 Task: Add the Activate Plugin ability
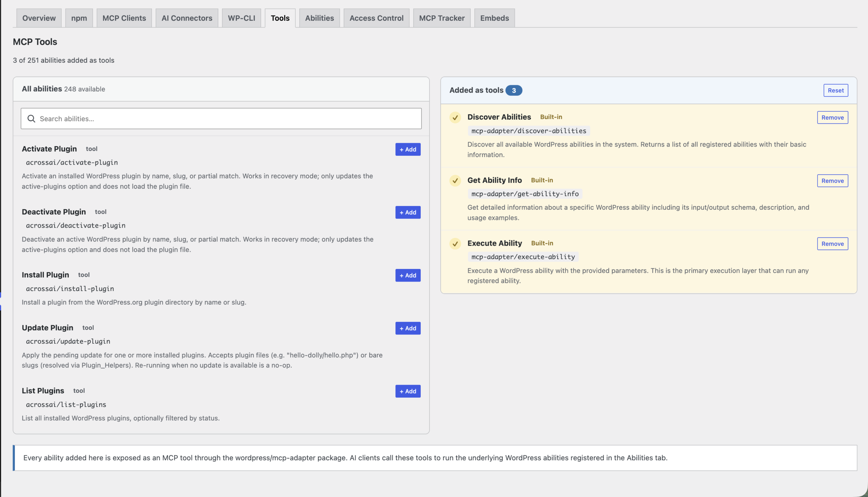[408, 150]
